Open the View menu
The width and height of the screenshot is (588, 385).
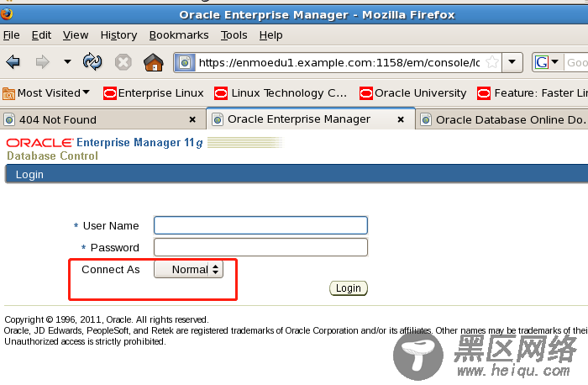[76, 35]
